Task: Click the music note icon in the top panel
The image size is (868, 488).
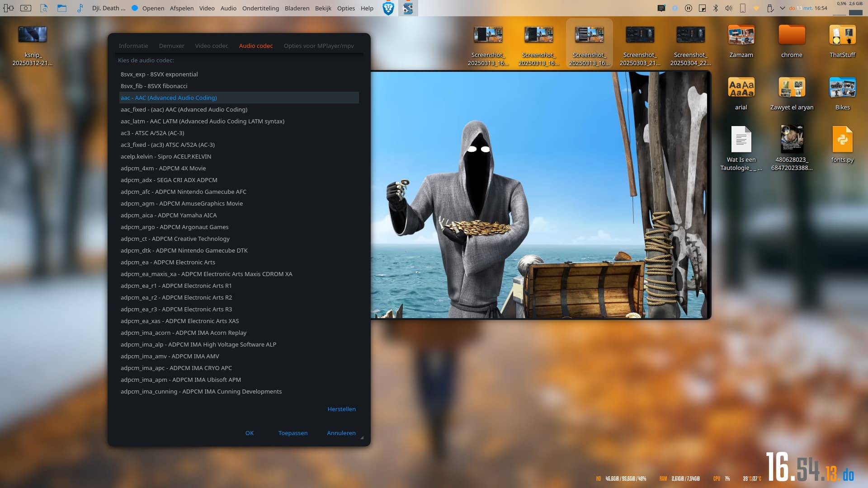Action: coord(80,8)
